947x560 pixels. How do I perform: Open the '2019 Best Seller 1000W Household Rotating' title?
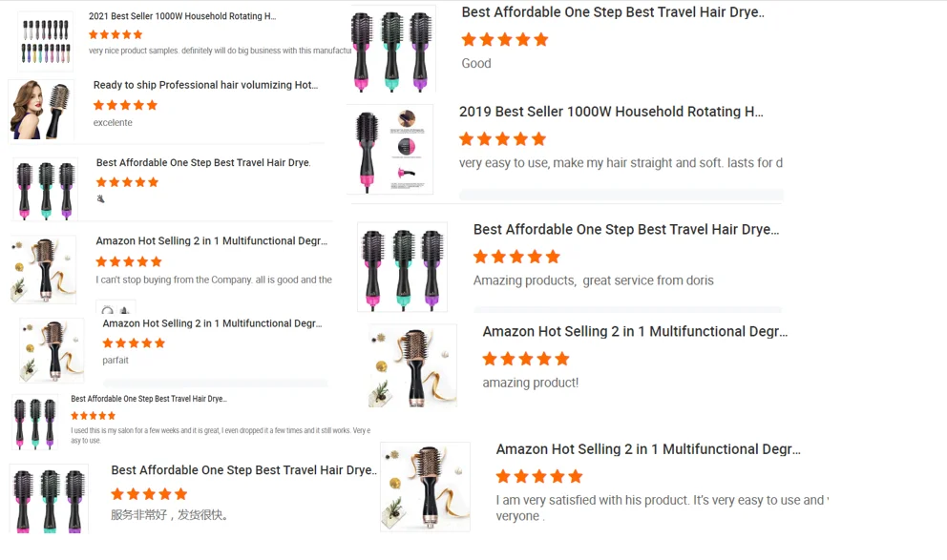611,112
